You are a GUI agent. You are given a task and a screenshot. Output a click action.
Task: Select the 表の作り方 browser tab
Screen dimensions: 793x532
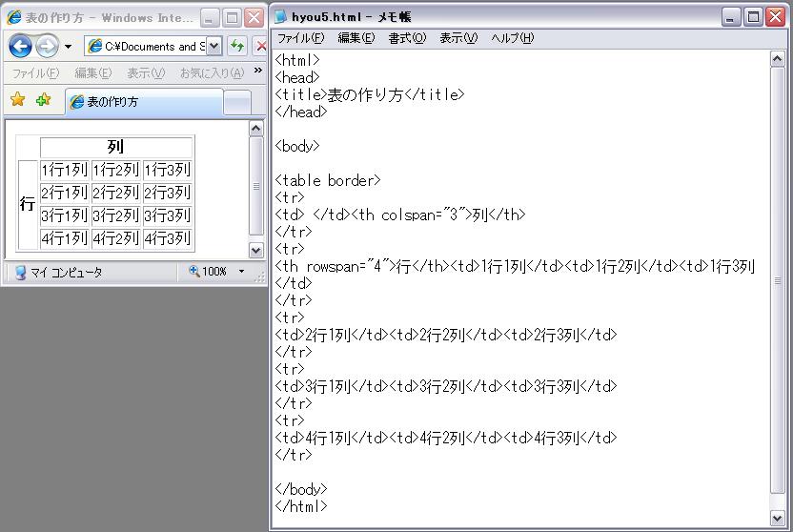144,102
